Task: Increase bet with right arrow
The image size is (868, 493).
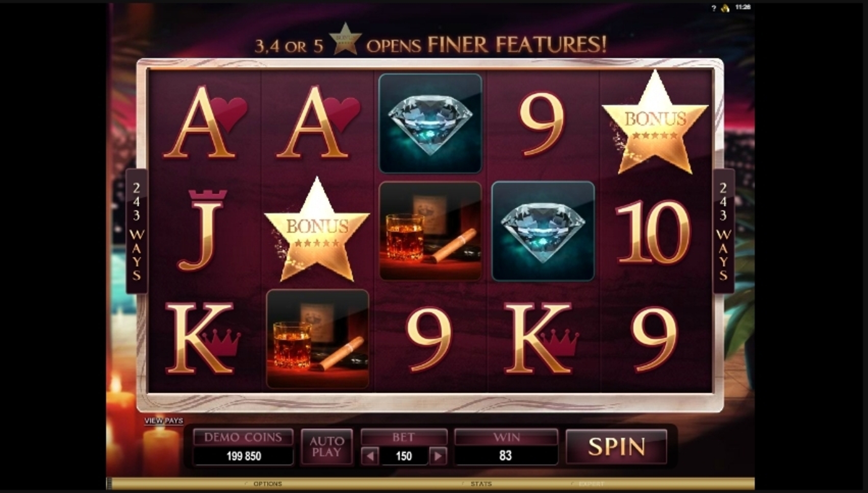Action: point(438,456)
